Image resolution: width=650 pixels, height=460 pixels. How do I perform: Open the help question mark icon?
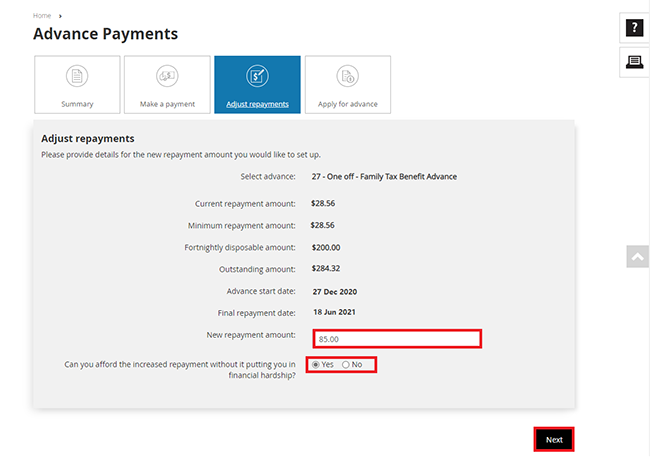634,28
